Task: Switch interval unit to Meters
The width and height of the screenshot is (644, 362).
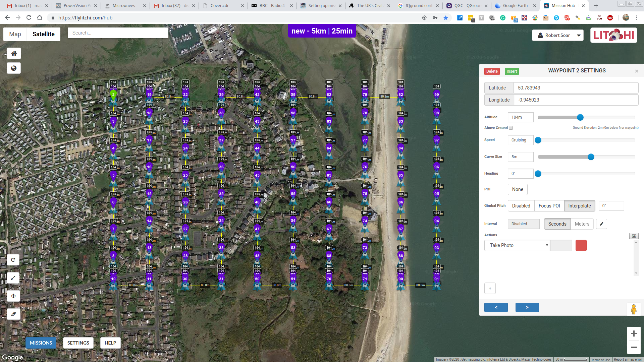Action: pos(582,224)
